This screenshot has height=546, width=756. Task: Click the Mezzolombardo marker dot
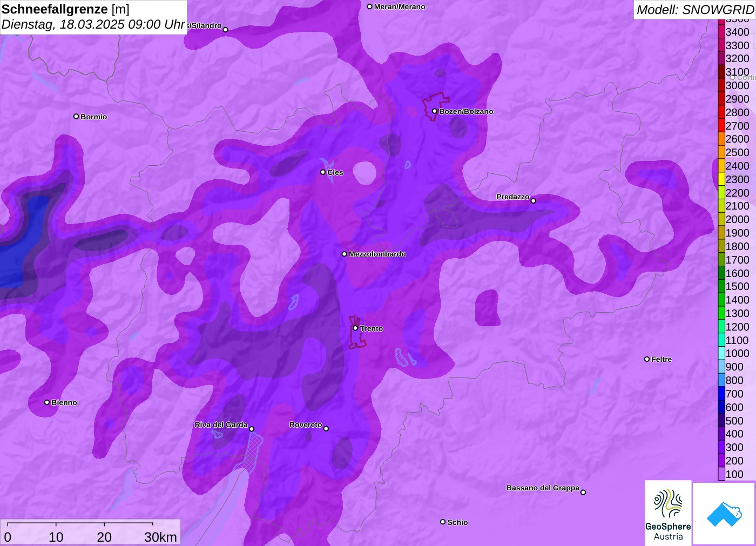[x=345, y=254]
